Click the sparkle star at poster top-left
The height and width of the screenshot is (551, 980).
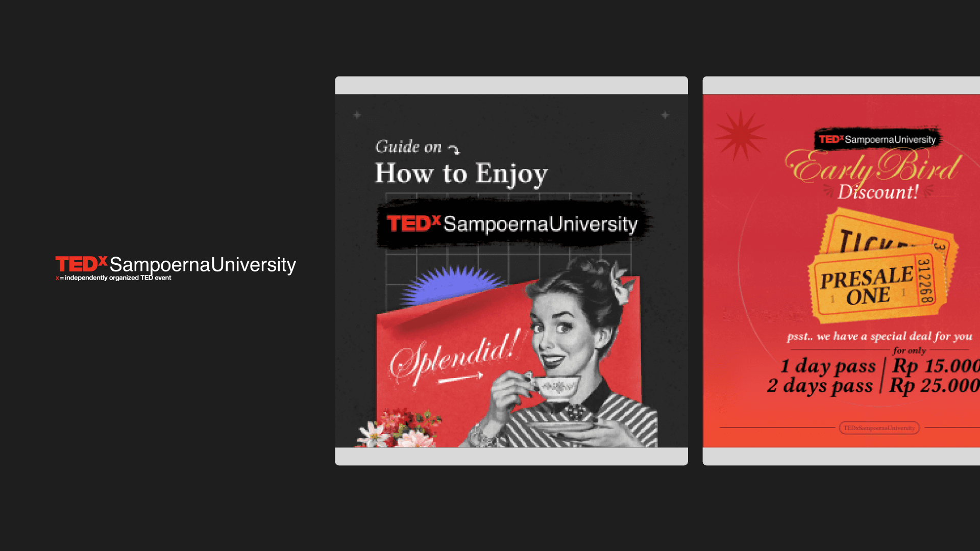coord(357,115)
